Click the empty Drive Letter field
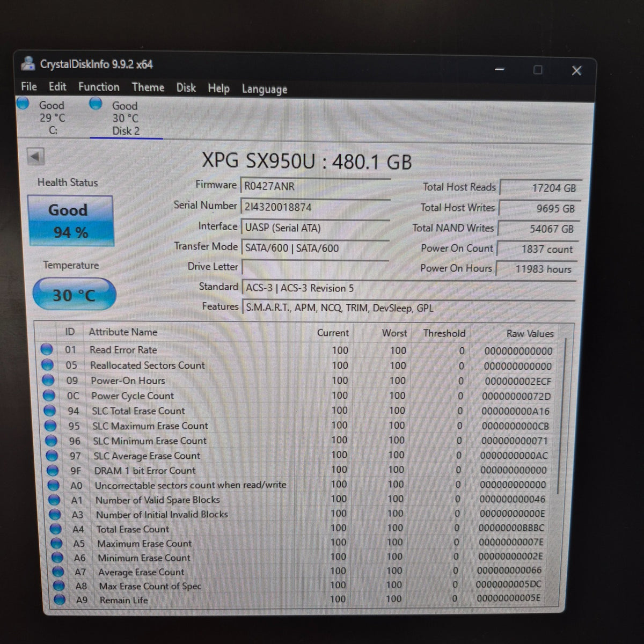This screenshot has width=644, height=644. click(316, 267)
